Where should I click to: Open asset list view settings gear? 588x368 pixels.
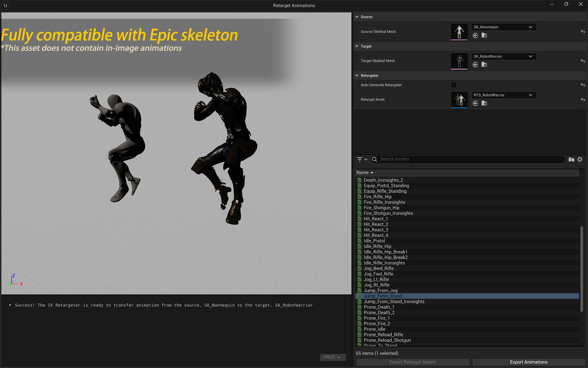coord(580,159)
